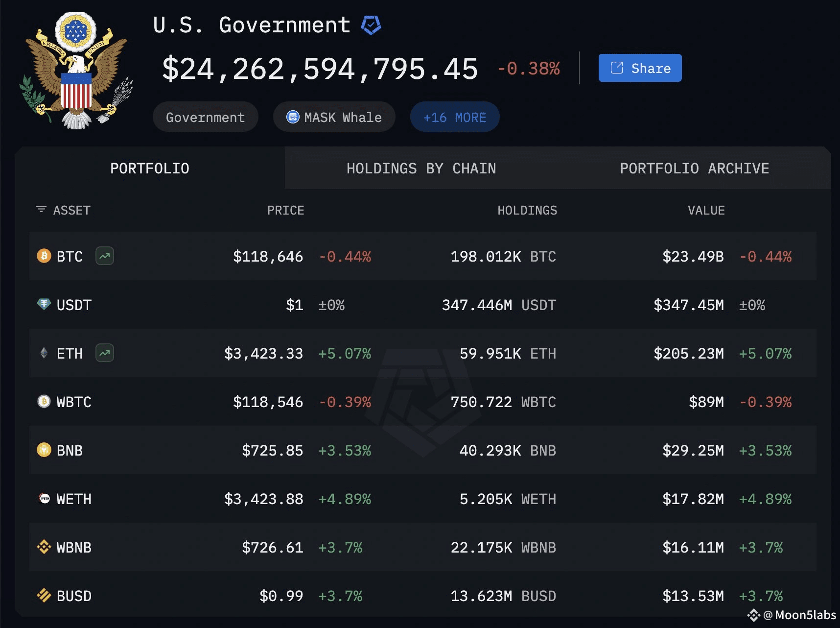
Task: Click the WETH coin icon
Action: (44, 498)
